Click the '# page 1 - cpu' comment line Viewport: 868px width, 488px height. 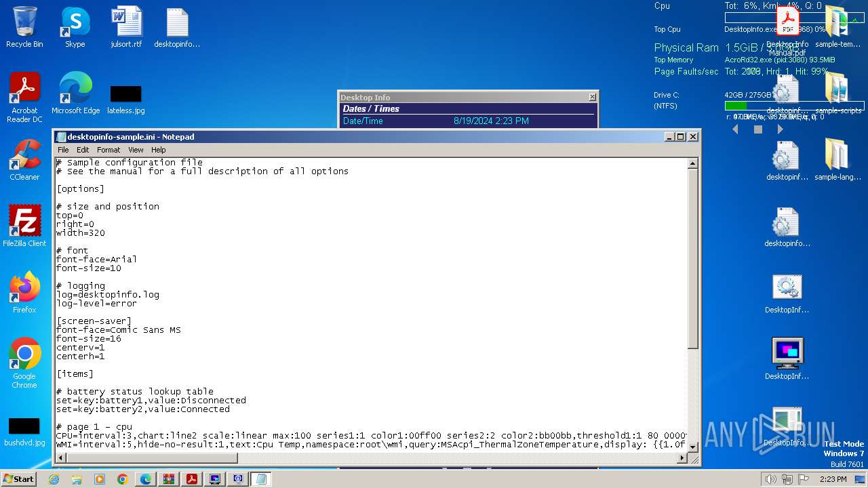coord(94,427)
